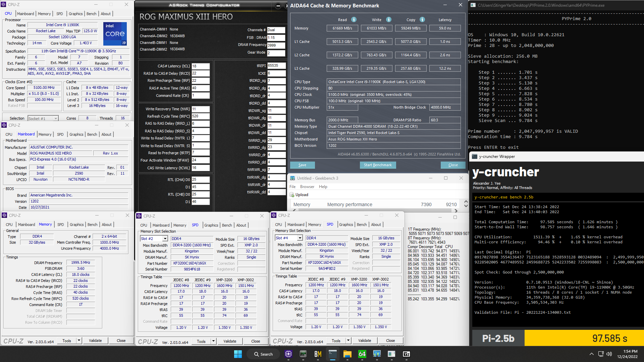644x362 pixels.
Task: Click the tREFI field showing 65535
Action: [276, 65]
